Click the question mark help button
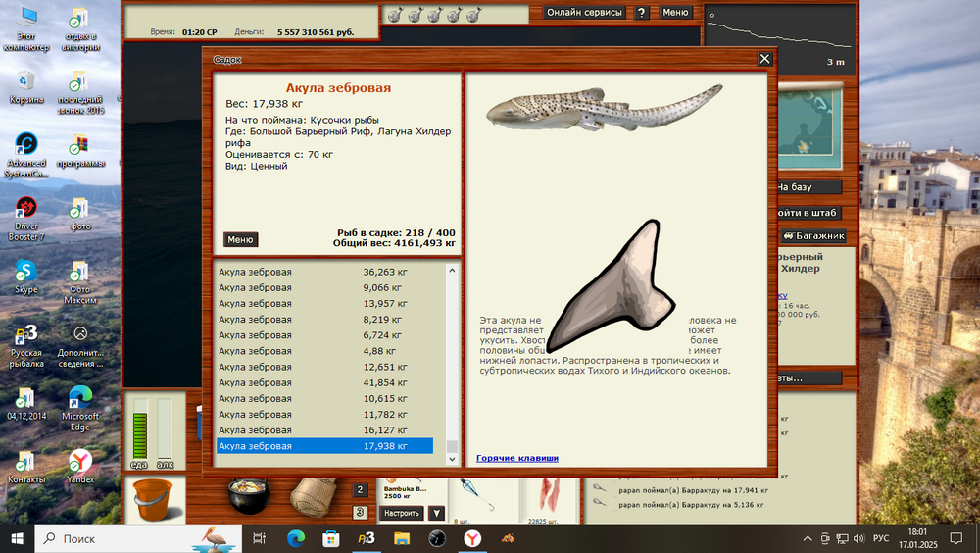Screen dimensions: 980x553 [641, 13]
